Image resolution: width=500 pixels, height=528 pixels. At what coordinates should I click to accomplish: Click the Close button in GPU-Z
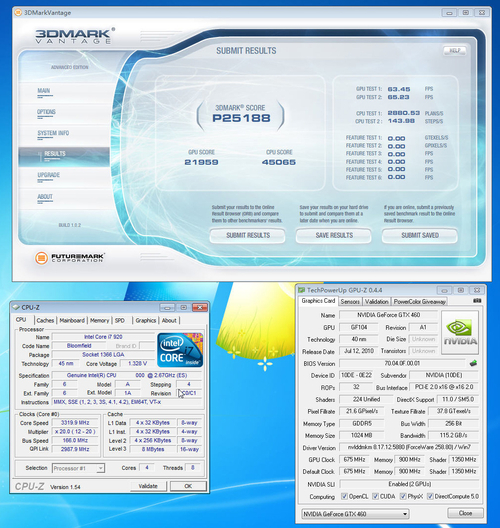[x=465, y=513]
